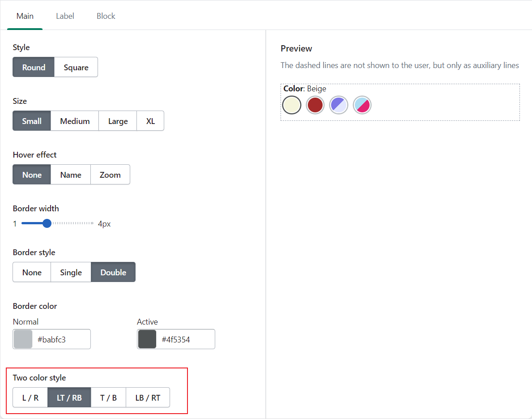The width and height of the screenshot is (532, 419).
Task: Set swatch style to Square
Action: (76, 68)
